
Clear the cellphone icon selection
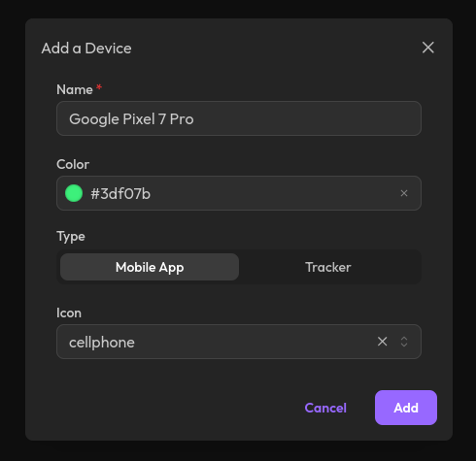[383, 342]
